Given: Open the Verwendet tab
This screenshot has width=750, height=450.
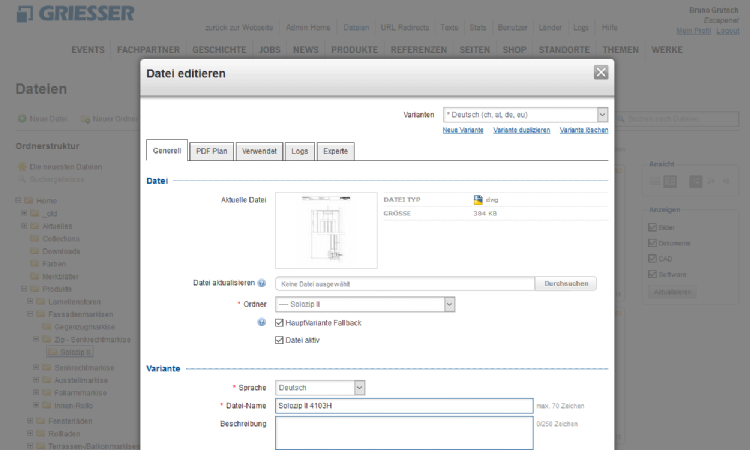Looking at the screenshot, I should pos(259,151).
